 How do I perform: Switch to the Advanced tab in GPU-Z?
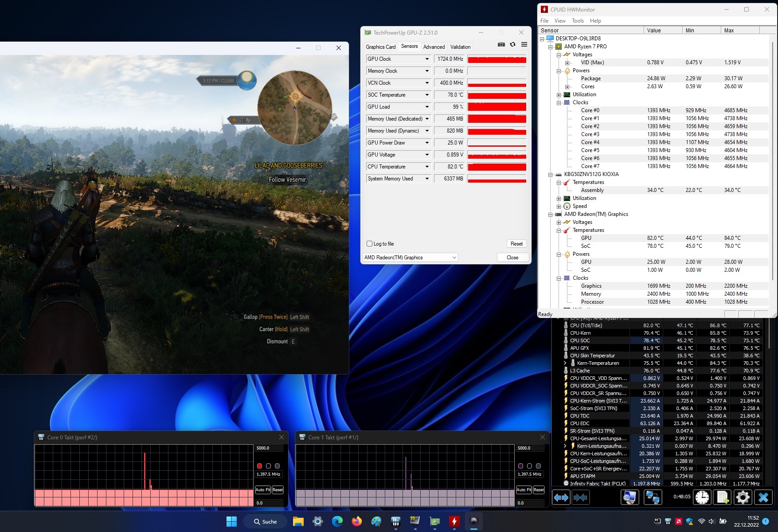pyautogui.click(x=434, y=47)
